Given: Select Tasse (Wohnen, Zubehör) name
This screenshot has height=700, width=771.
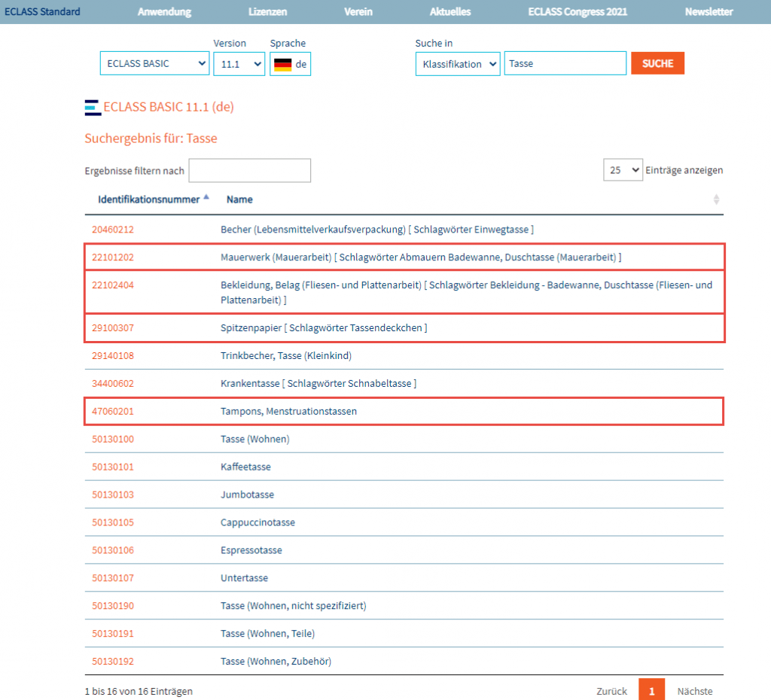Looking at the screenshot, I should click(276, 661).
